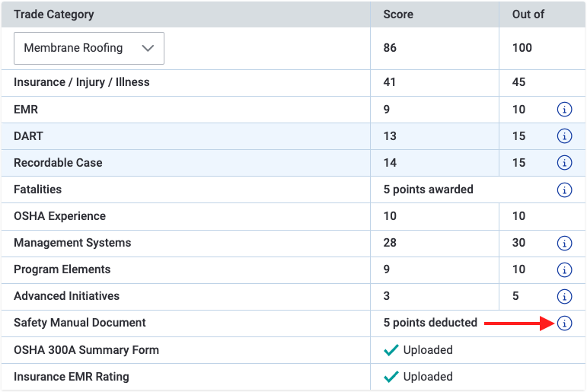This screenshot has height=392, width=587.
Task: Open the Fatalities info icon
Action: (x=564, y=190)
